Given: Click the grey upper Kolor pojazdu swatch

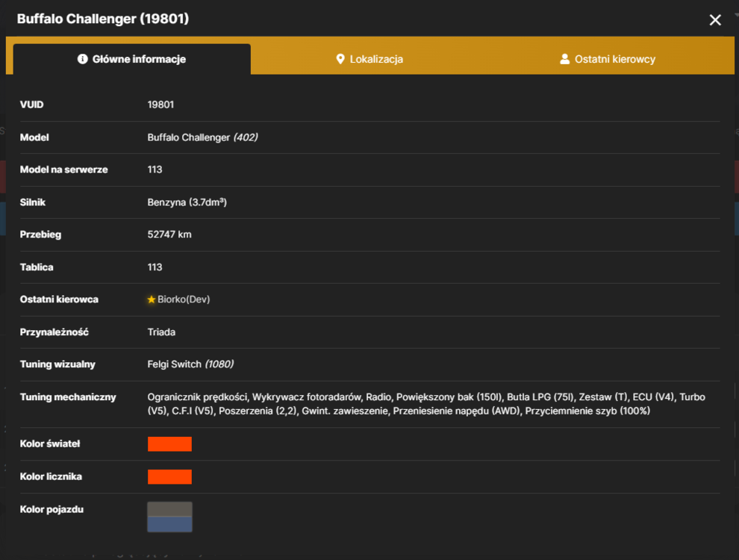Looking at the screenshot, I should click(169, 509).
